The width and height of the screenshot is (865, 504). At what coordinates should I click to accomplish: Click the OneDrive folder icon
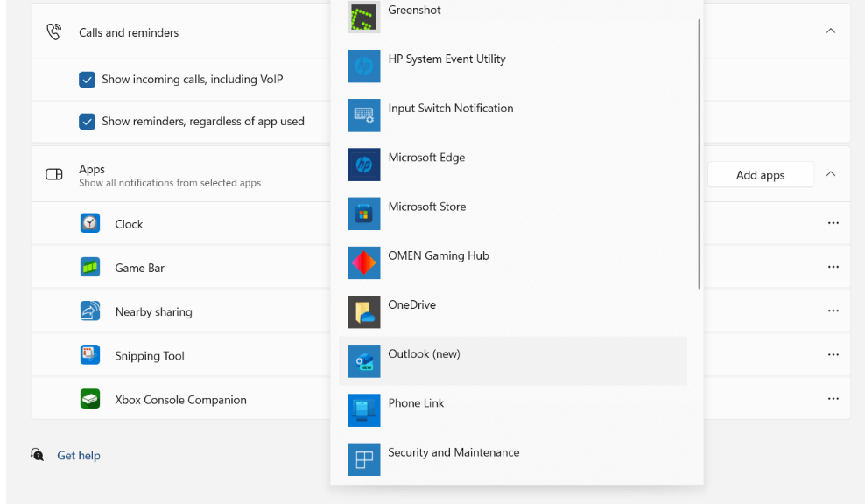[x=363, y=311]
